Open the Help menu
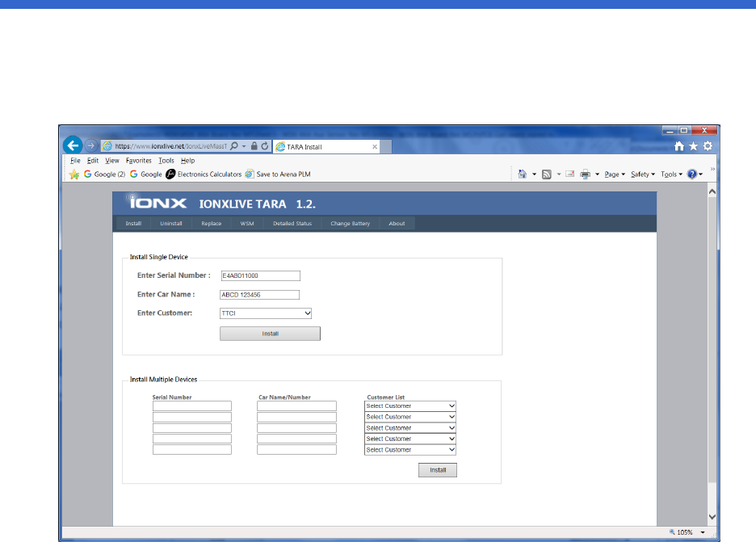Image resolution: width=756 pixels, height=542 pixels. coord(187,161)
